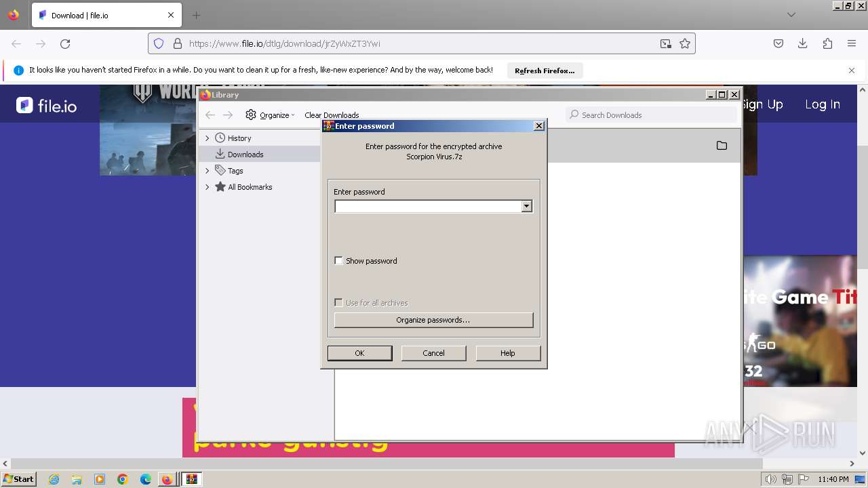The height and width of the screenshot is (488, 868).
Task: Click the file.io logo
Action: (x=47, y=106)
